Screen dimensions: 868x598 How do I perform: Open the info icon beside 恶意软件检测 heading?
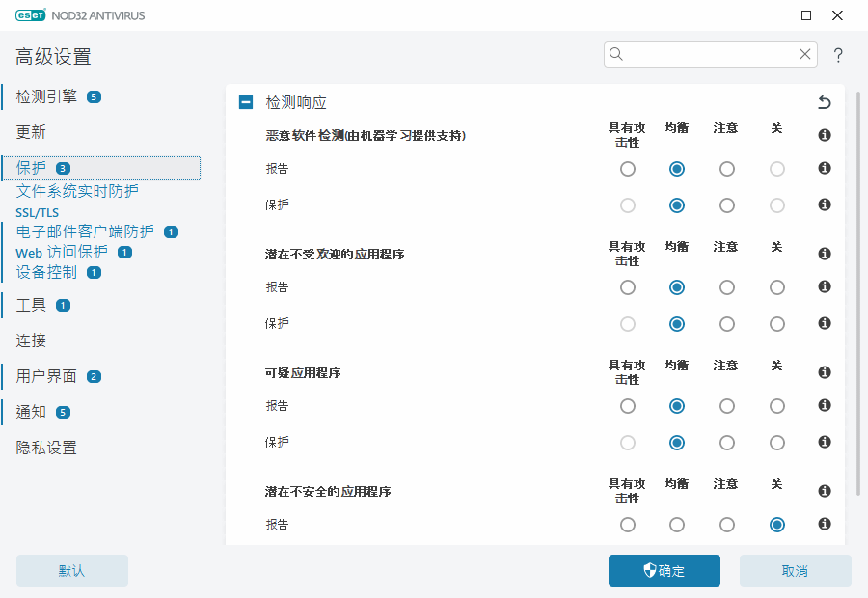click(x=824, y=135)
